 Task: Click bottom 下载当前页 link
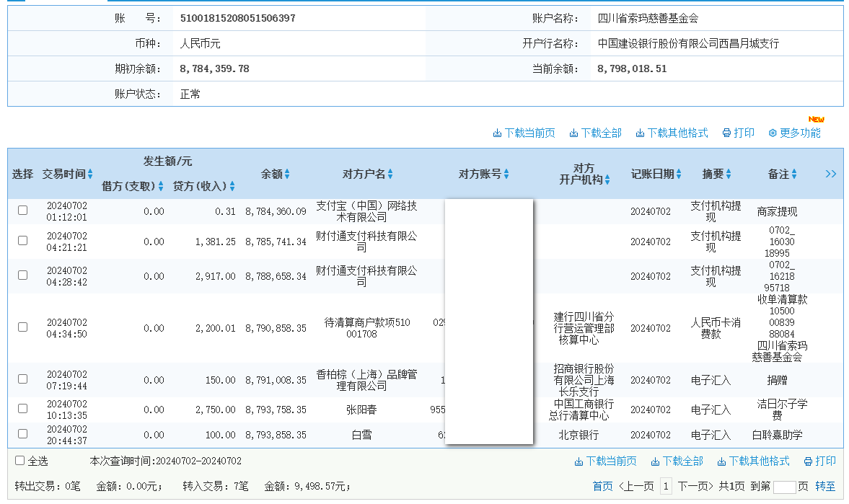606,461
